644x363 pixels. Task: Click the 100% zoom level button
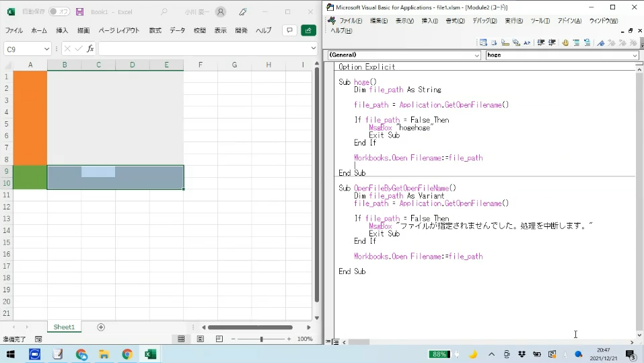(x=305, y=339)
